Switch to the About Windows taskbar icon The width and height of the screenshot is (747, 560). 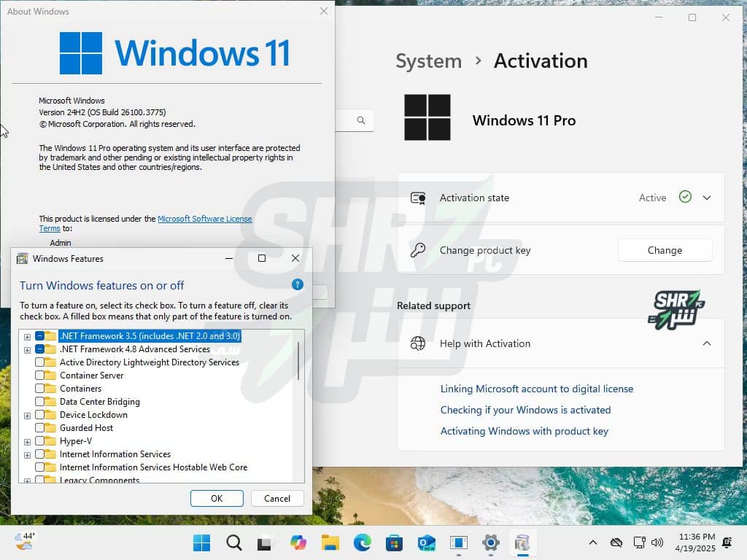click(459, 542)
